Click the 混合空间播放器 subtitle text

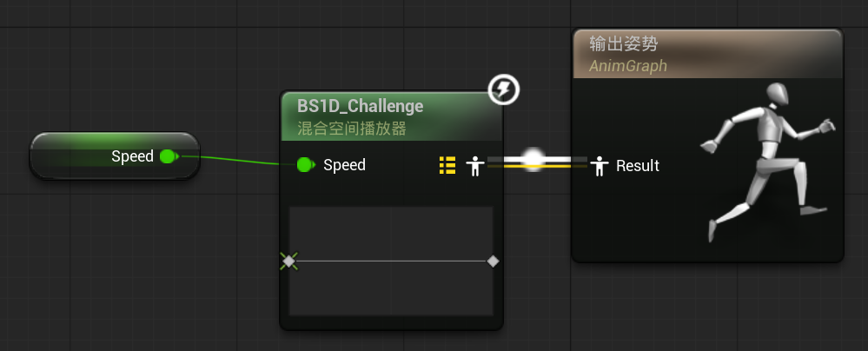[352, 129]
